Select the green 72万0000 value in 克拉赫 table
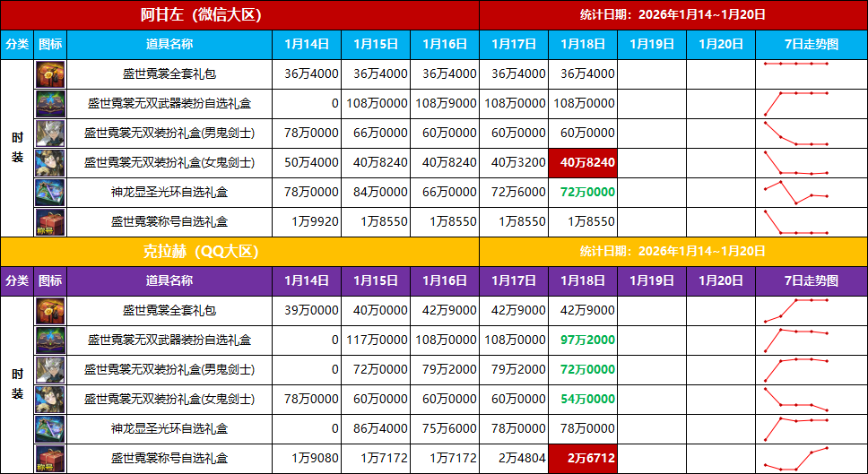The width and height of the screenshot is (868, 474). pyautogui.click(x=587, y=370)
